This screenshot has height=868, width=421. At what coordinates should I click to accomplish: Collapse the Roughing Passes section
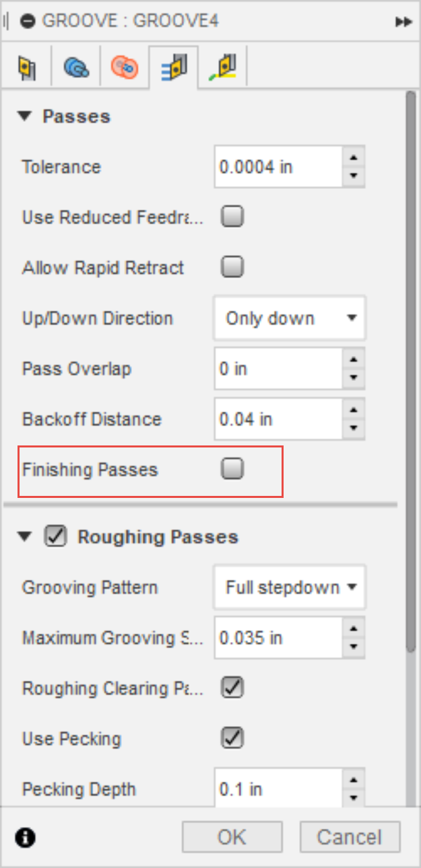coord(24,536)
